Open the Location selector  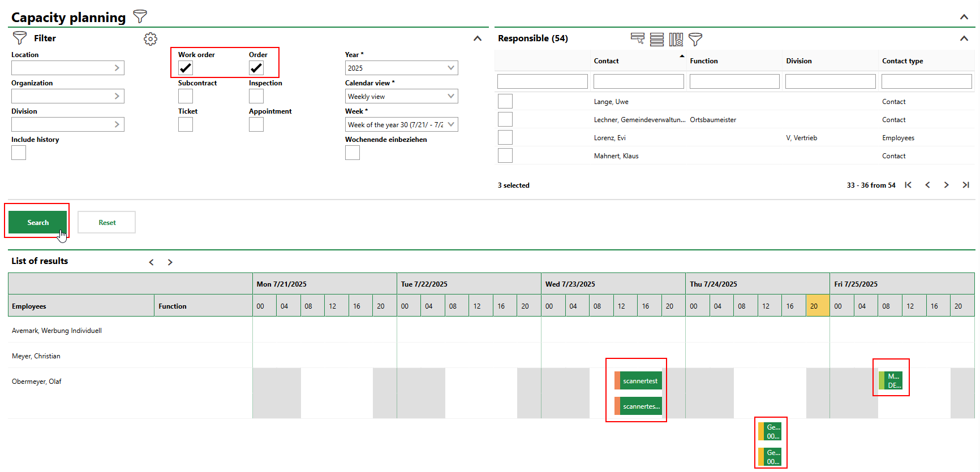pyautogui.click(x=68, y=68)
